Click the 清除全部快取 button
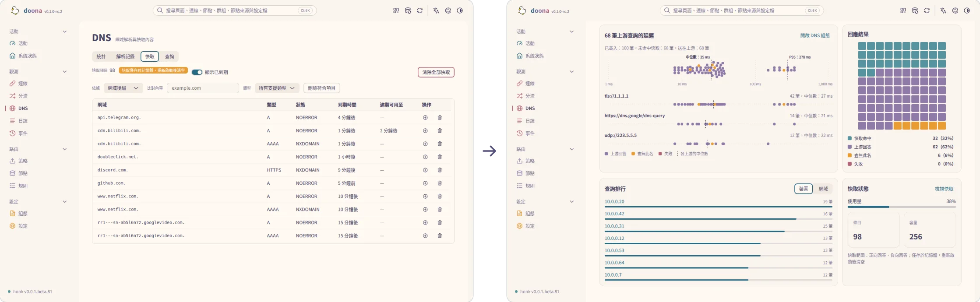The image size is (980, 302). pyautogui.click(x=436, y=72)
